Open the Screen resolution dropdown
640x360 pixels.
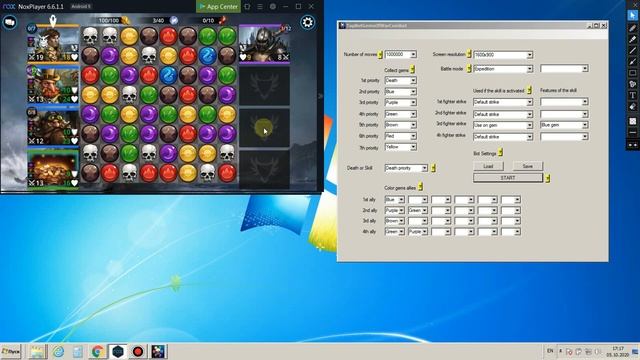[x=503, y=55]
